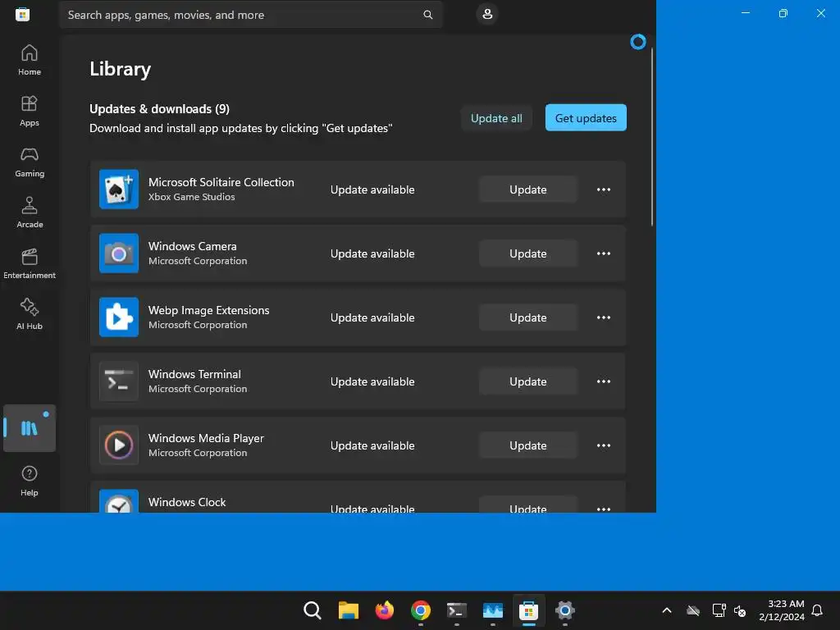Screen dimensions: 840x630
Task: Open AI Hub in the sidebar
Action: click(30, 314)
